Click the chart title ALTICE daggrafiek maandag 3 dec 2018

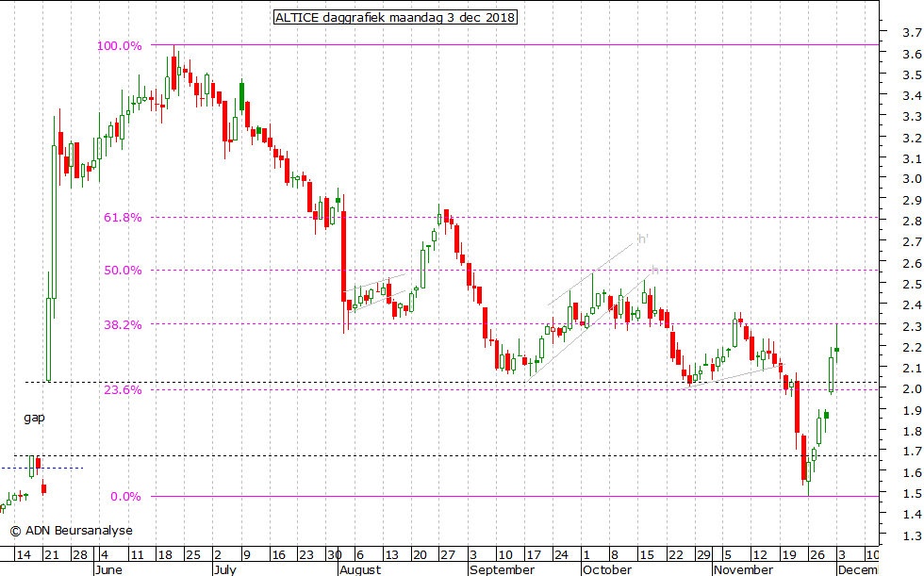coord(395,17)
